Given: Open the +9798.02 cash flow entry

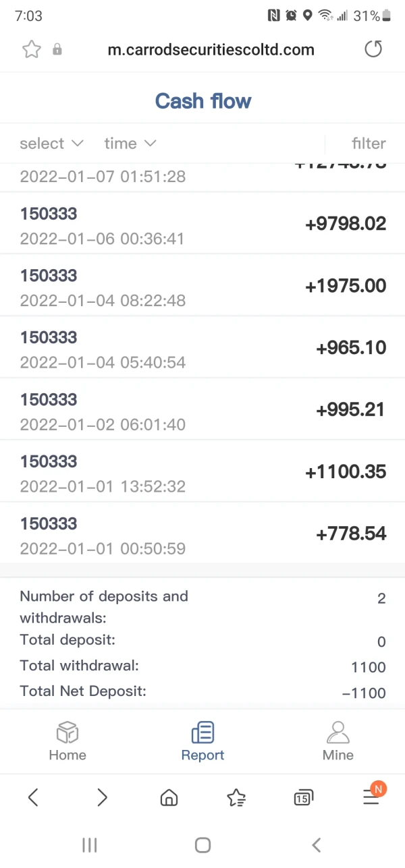Looking at the screenshot, I should coord(202,224).
